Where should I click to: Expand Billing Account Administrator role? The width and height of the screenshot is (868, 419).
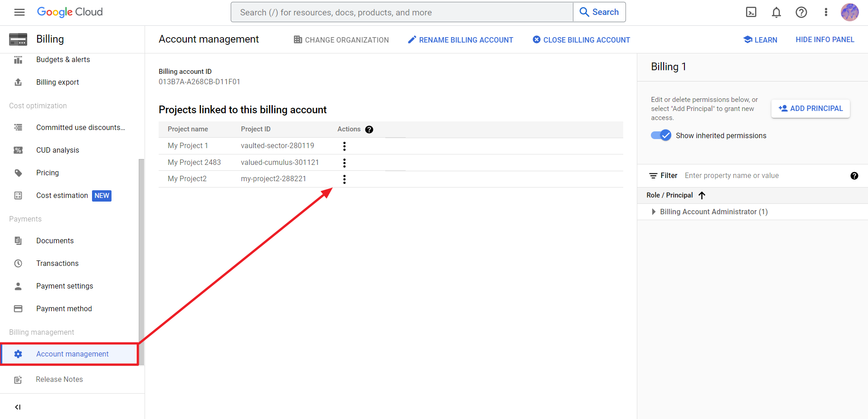653,212
